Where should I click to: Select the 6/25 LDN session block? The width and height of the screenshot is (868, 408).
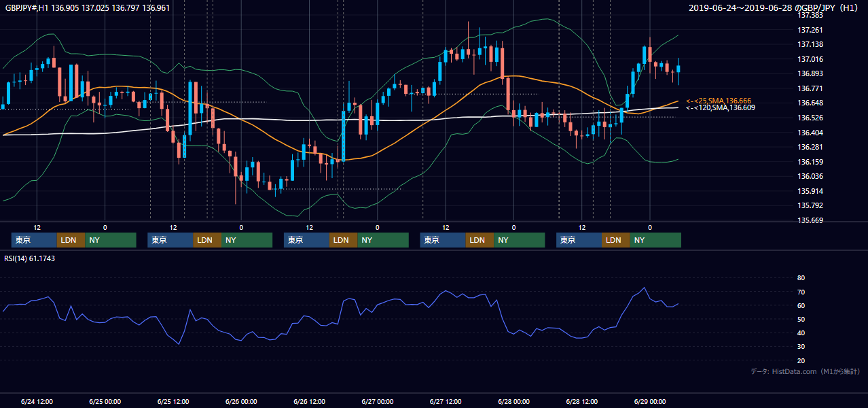click(x=207, y=240)
